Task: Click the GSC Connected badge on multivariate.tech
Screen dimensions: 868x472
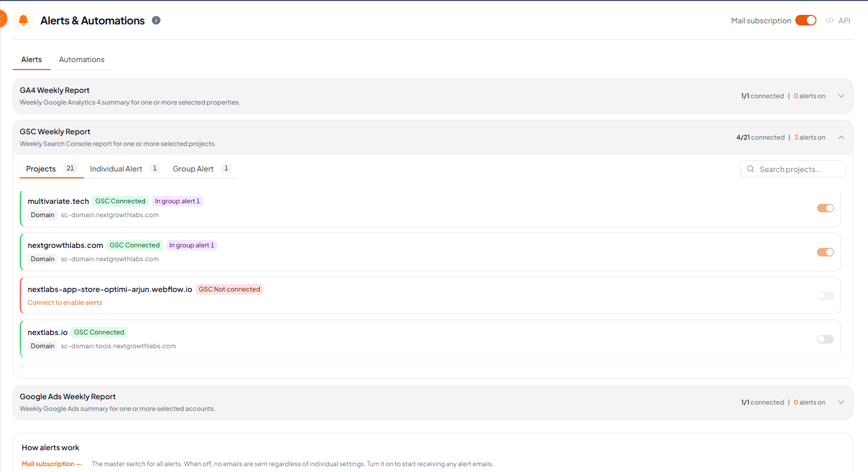Action: [x=121, y=201]
